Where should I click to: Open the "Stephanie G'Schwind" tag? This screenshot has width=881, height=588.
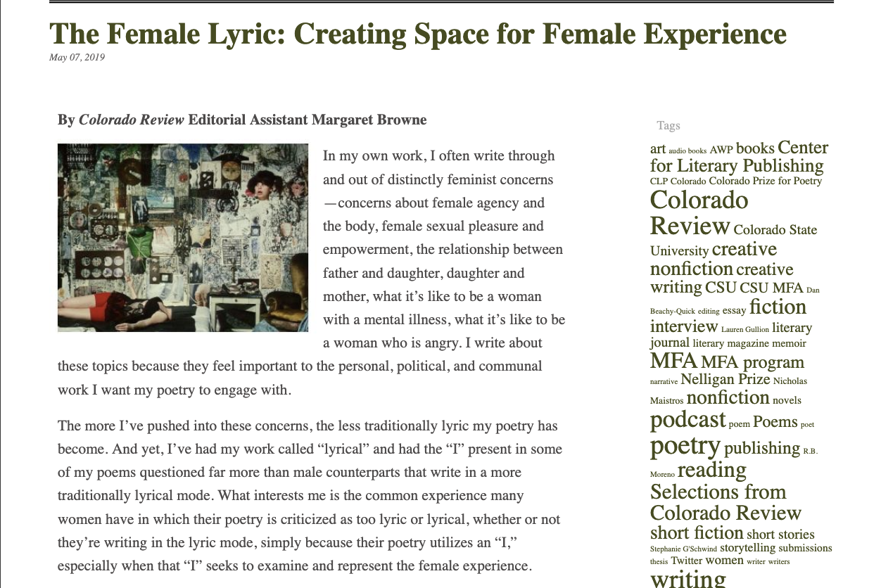[x=683, y=549]
